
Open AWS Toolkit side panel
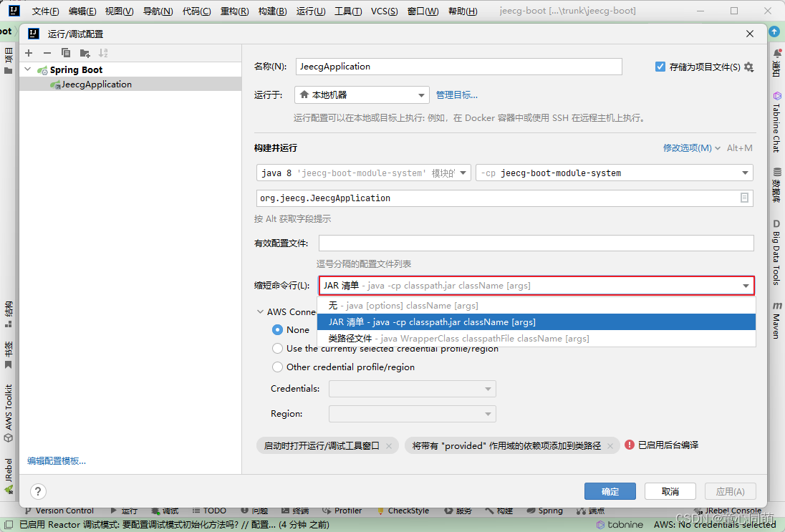click(9, 413)
